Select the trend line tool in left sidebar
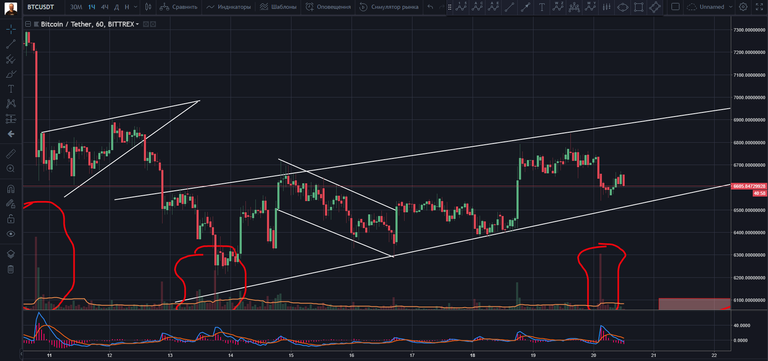Screen dimensions: 768x361 point(11,44)
